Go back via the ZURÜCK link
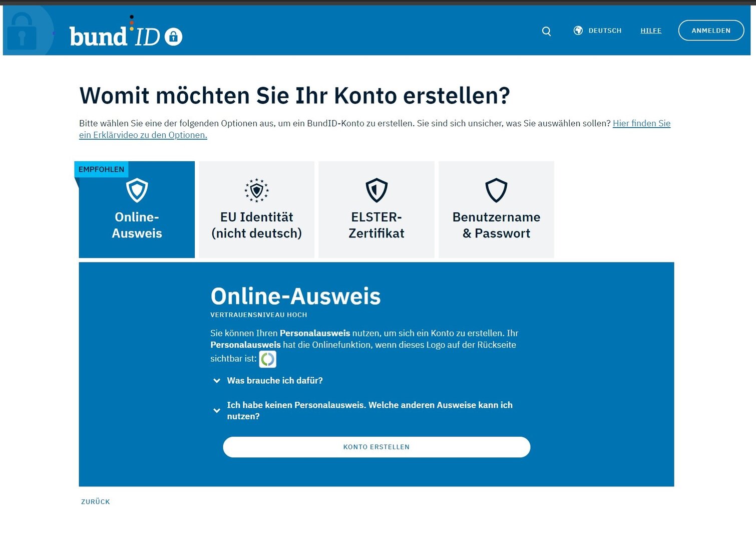The height and width of the screenshot is (541, 756). (95, 501)
